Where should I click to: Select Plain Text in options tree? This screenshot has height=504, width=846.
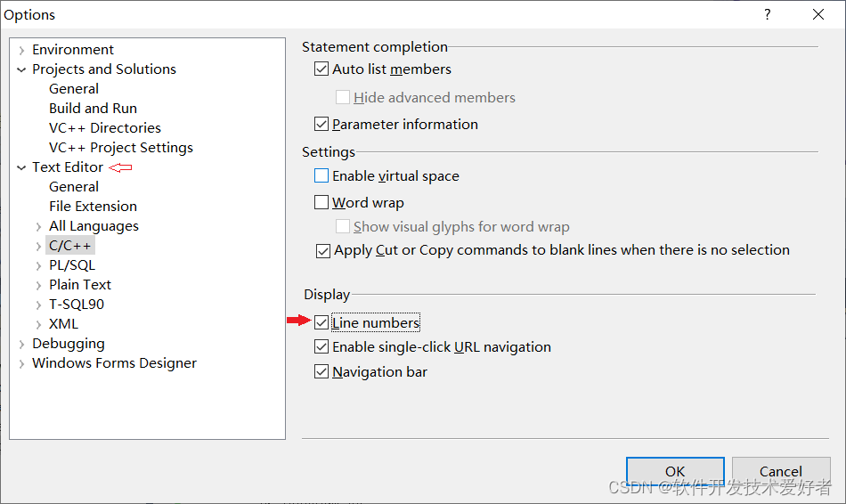click(80, 285)
